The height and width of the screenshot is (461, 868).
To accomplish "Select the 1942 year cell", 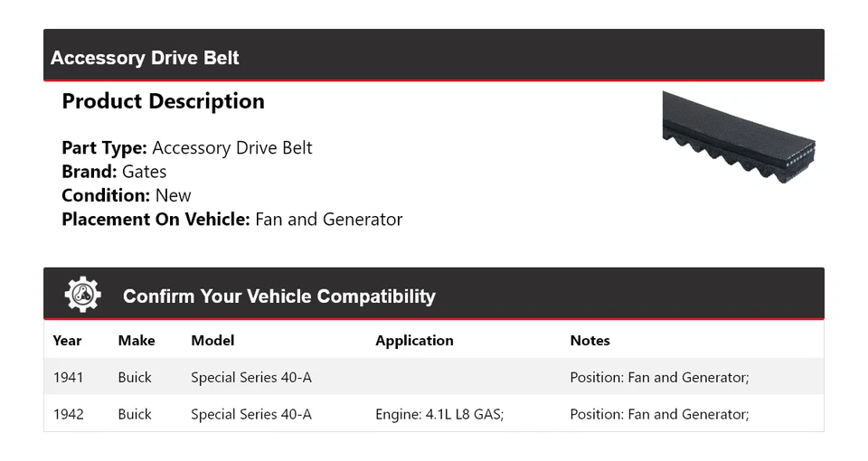I will [x=68, y=414].
